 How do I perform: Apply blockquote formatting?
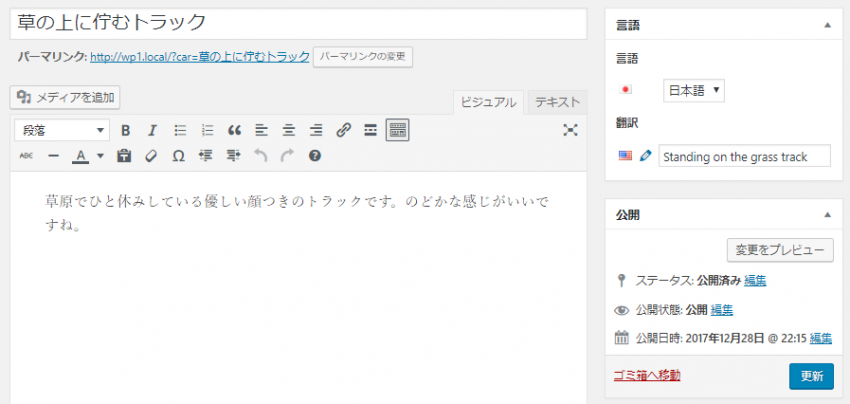click(234, 130)
